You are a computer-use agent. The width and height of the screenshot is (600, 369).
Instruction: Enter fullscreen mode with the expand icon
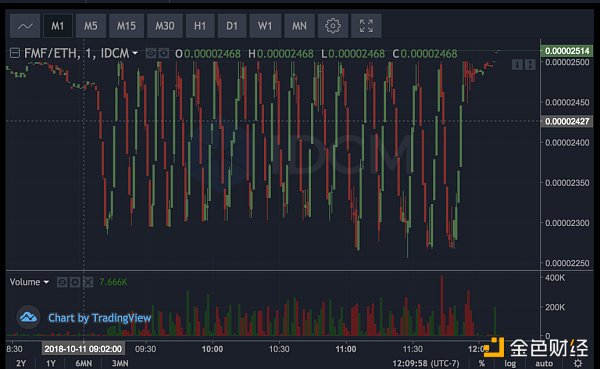[x=366, y=26]
